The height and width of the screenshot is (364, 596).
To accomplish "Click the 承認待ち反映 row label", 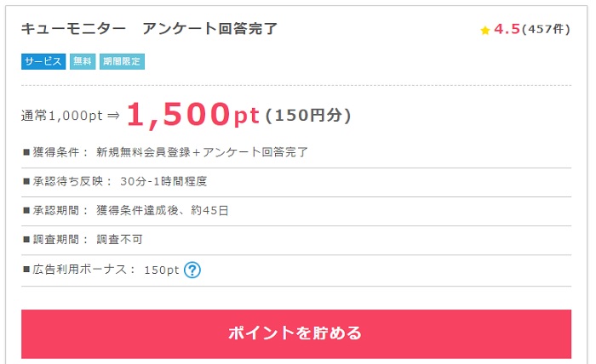I will 66,181.
